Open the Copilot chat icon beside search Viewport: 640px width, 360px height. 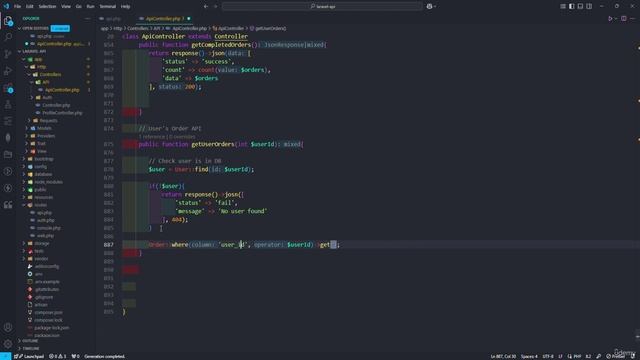429,6
